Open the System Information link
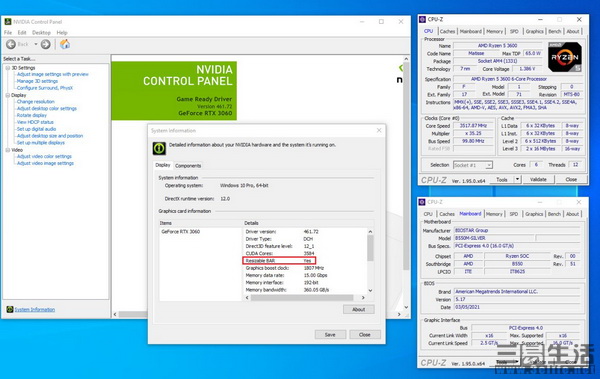Screen dimensions: 600x379 pos(35,309)
